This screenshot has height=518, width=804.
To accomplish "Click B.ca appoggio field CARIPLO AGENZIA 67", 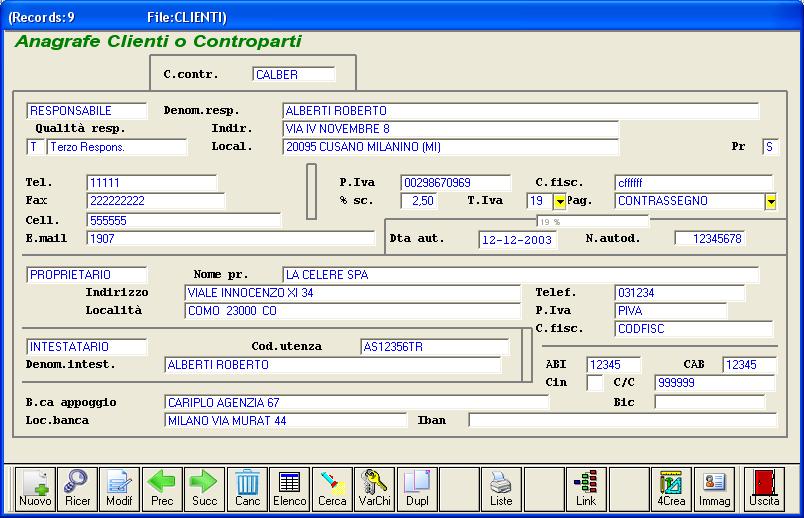I will coord(356,403).
